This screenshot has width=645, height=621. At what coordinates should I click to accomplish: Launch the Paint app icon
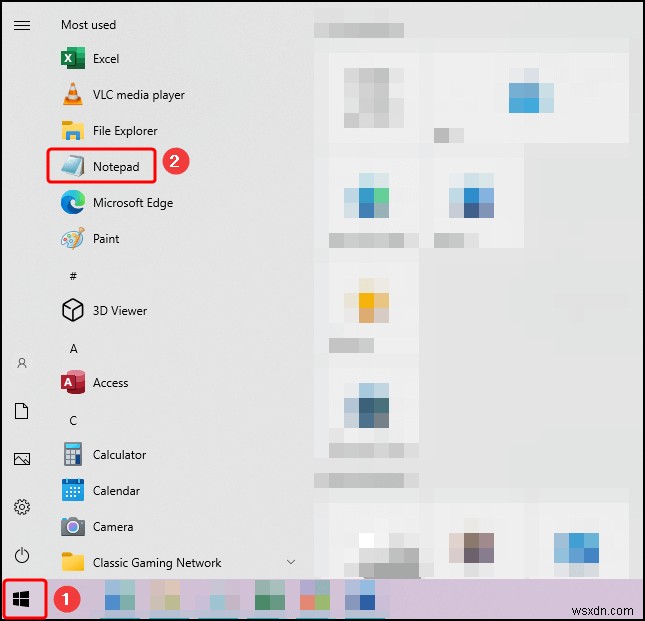[x=73, y=238]
